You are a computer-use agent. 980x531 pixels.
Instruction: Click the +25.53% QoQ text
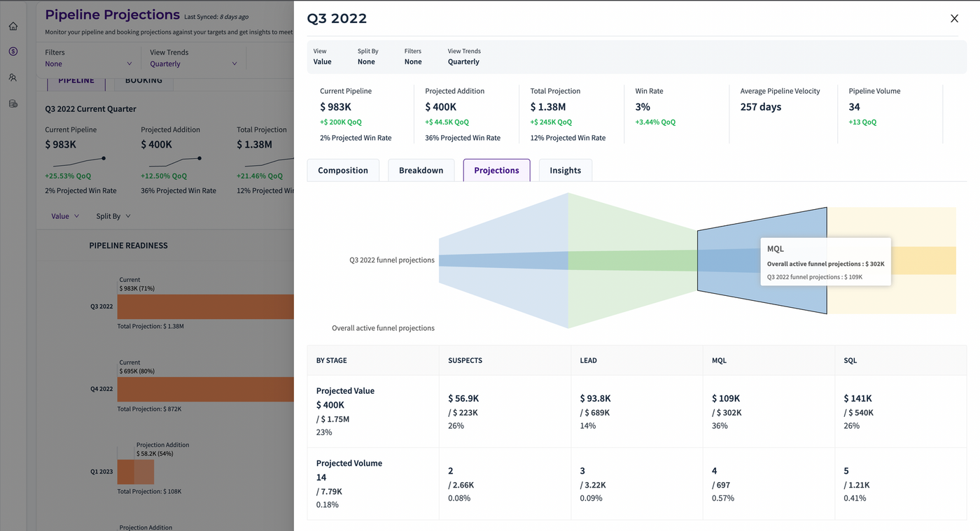tap(68, 176)
